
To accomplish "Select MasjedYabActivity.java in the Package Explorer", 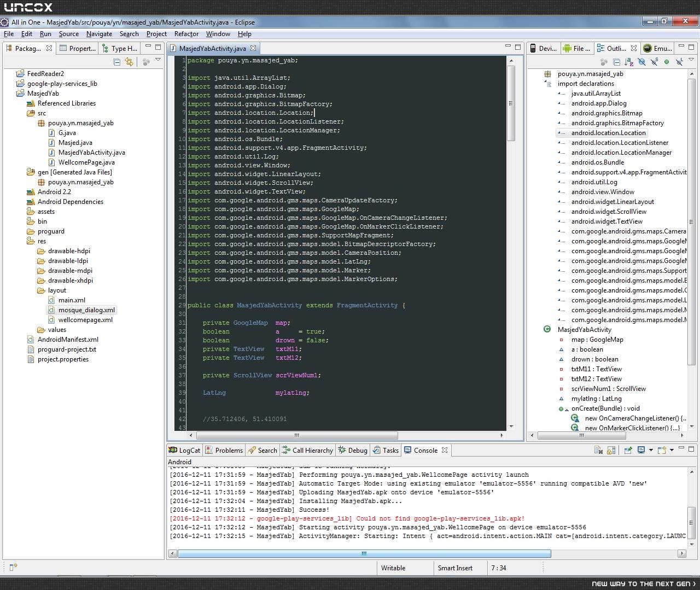I will tap(91, 153).
